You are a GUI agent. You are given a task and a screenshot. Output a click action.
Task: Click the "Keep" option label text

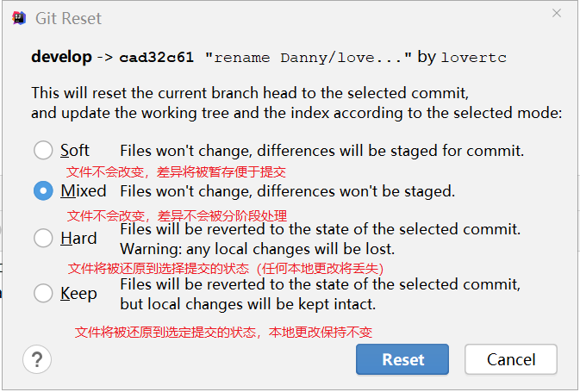(78, 294)
